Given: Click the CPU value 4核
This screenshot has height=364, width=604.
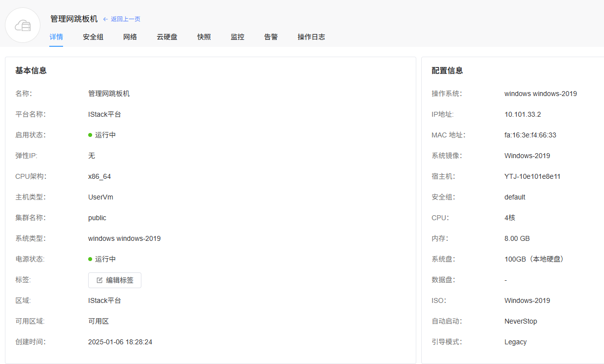Looking at the screenshot, I should pyautogui.click(x=510, y=218).
